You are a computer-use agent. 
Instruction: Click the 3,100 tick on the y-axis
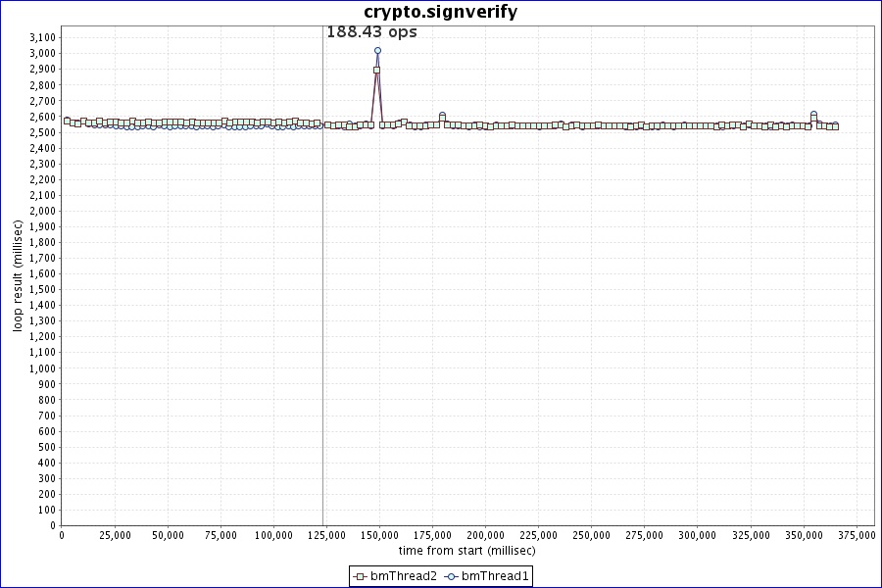(x=43, y=37)
